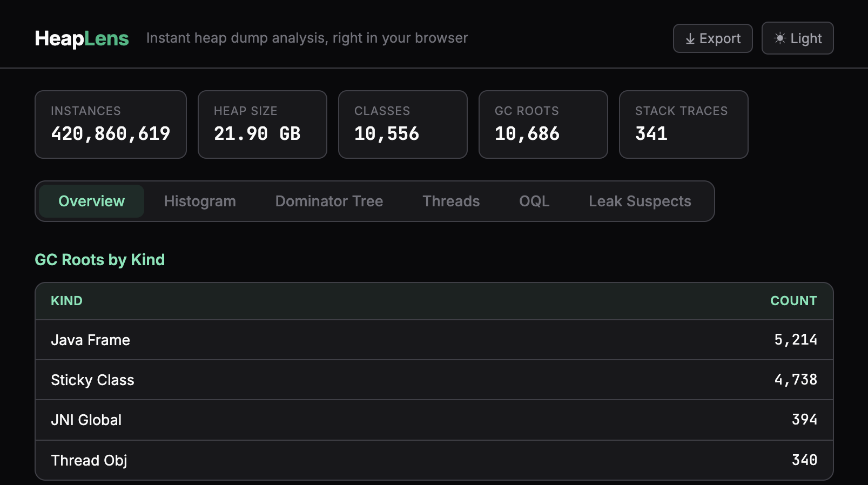Switch to the Histogram tab
The height and width of the screenshot is (485, 868).
(200, 201)
